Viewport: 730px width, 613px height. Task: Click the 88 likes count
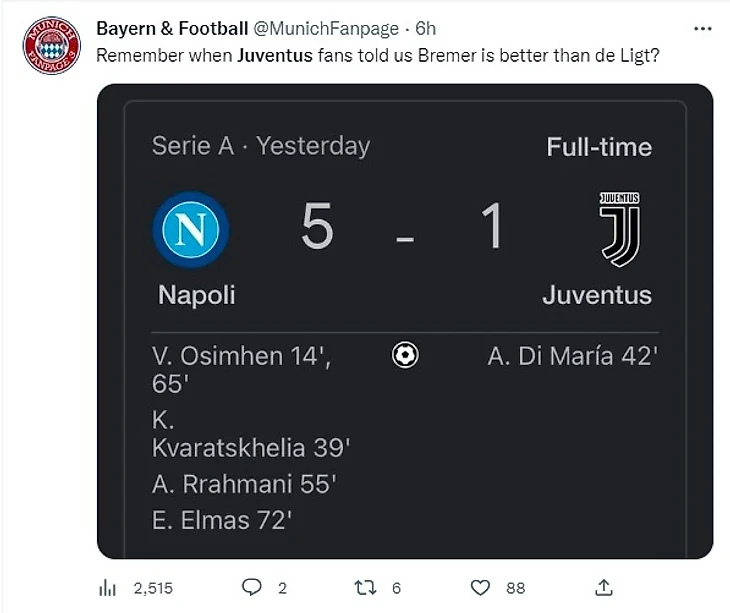coord(516,589)
